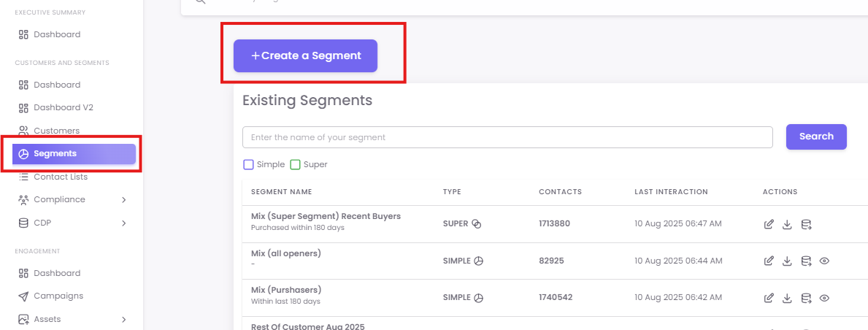Image resolution: width=868 pixels, height=330 pixels.
Task: Toggle the Super segment filter checkbox
Action: pos(295,164)
